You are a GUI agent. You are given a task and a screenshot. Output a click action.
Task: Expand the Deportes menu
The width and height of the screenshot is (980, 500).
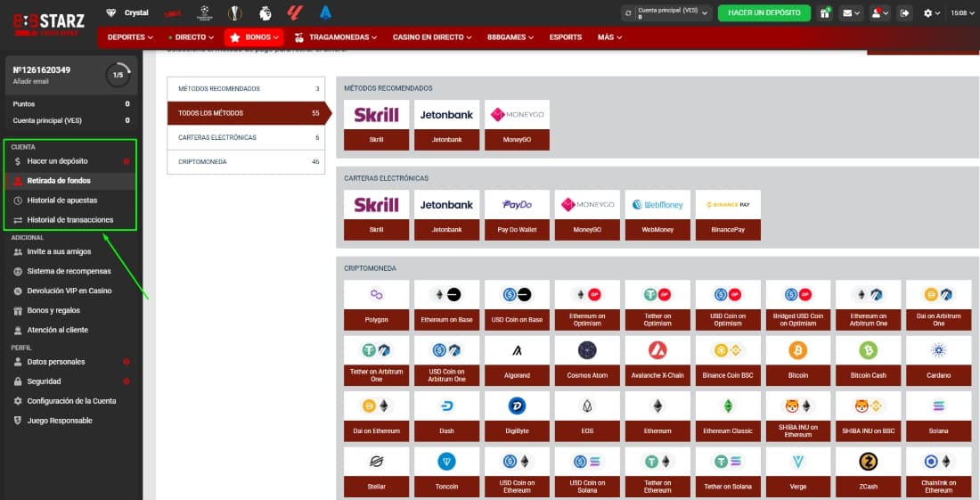130,37
